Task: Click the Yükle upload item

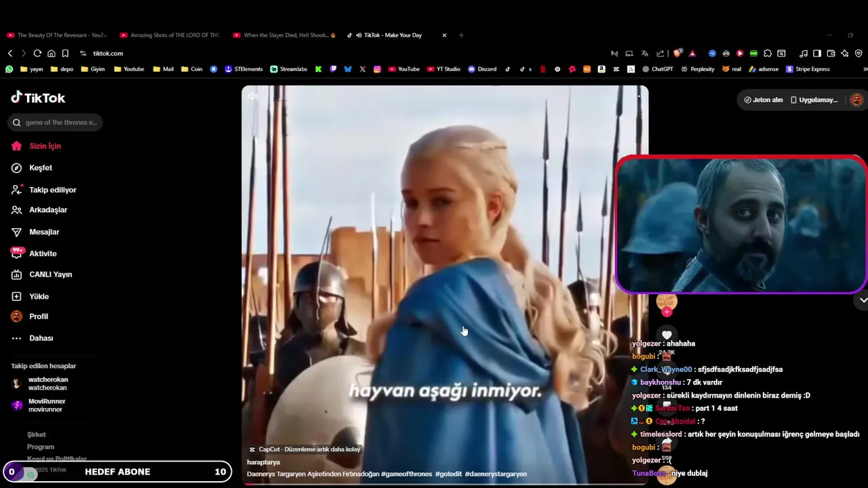Action: [31, 296]
